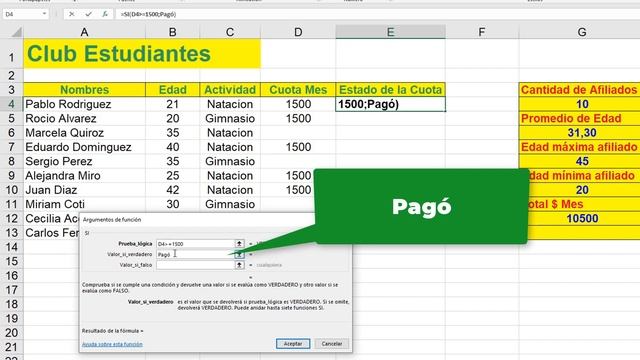Select row 15 header

[x=11, y=261]
